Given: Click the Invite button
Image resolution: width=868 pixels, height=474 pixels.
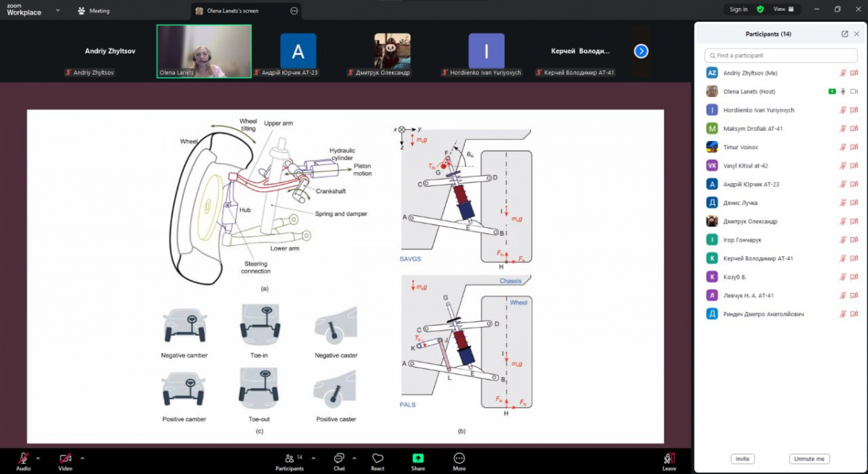Looking at the screenshot, I should (742, 459).
